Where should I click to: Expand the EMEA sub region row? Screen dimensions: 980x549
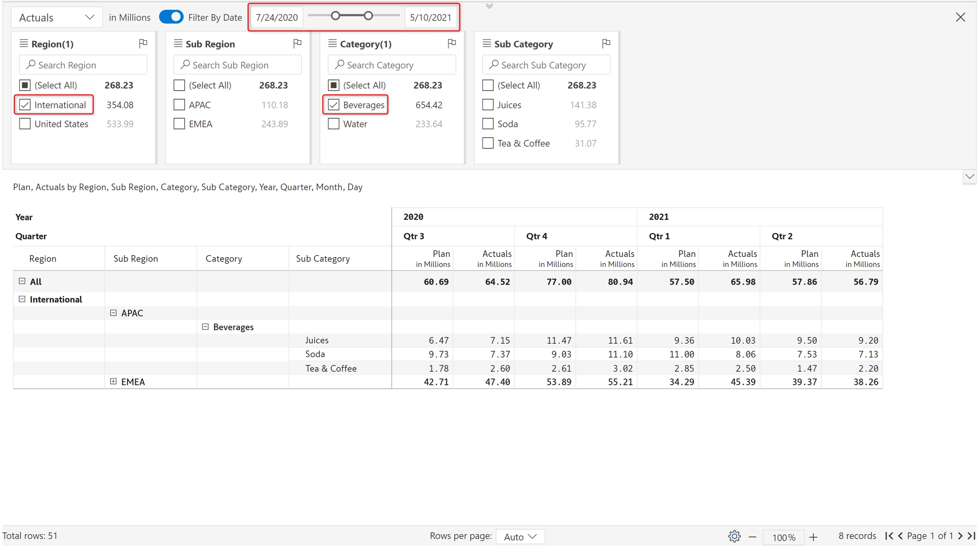click(113, 381)
